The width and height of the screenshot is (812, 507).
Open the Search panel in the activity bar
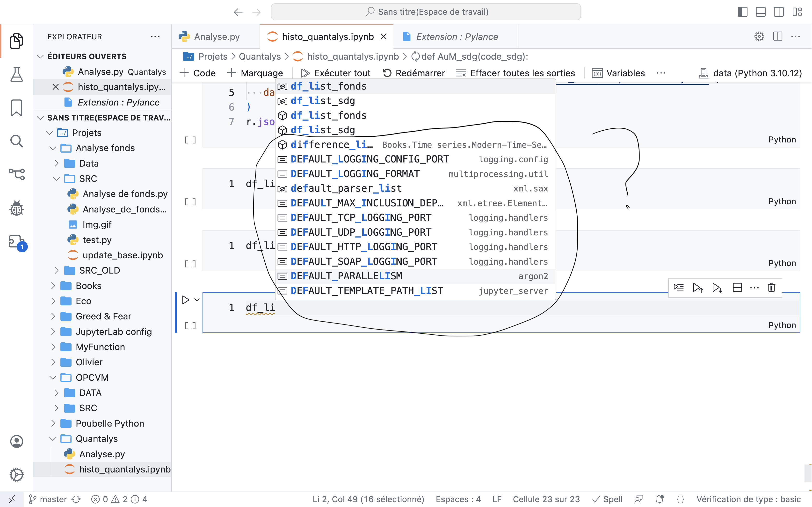(16, 141)
